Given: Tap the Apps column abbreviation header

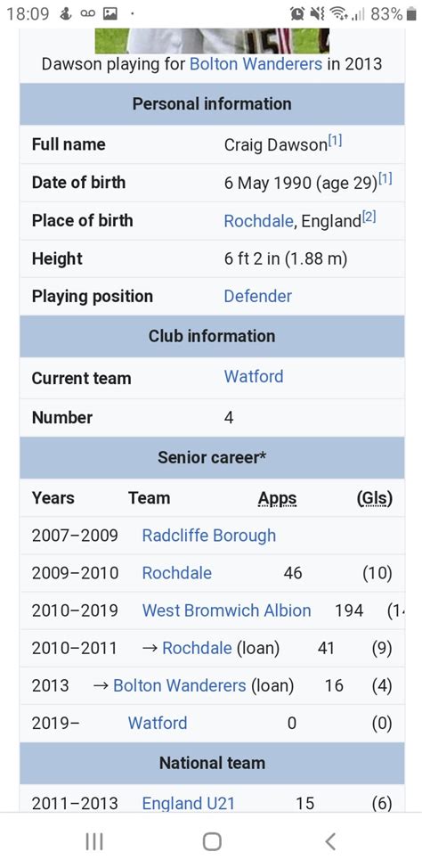Looking at the screenshot, I should [277, 499].
